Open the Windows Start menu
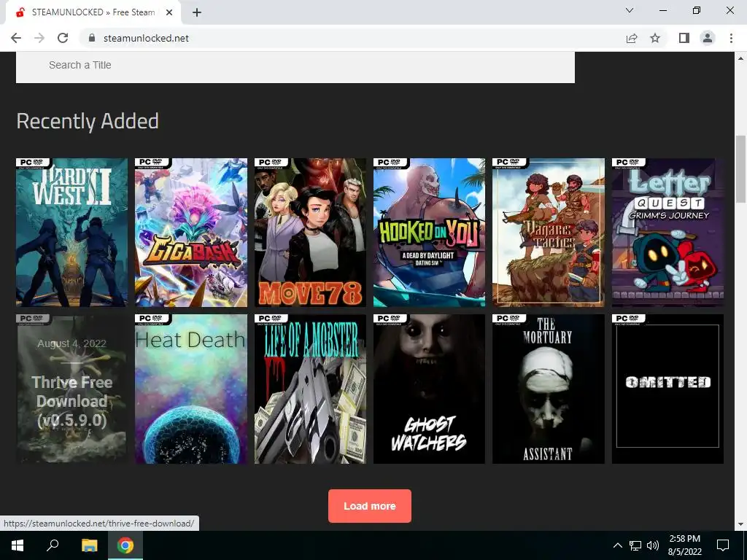Viewport: 747px width, 560px height. [18, 545]
